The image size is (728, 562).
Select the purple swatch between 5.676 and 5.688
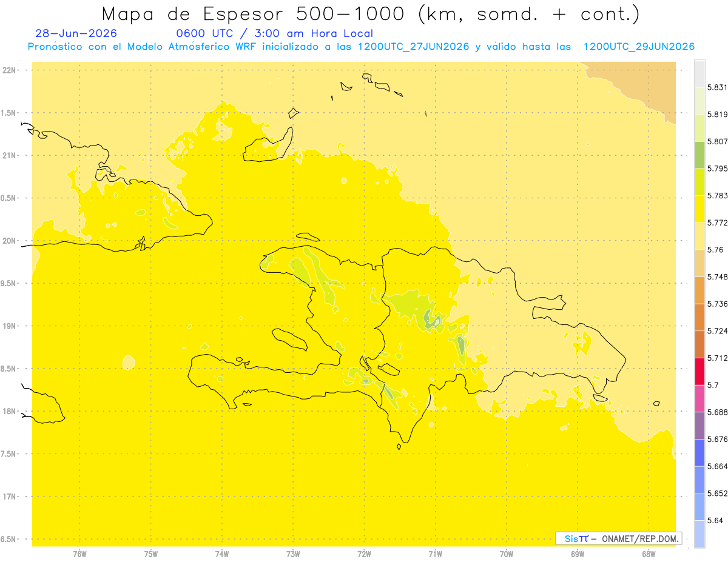699,426
